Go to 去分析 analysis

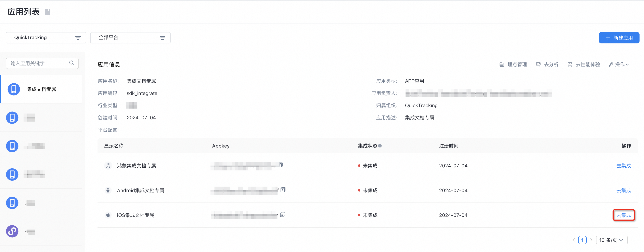(547, 65)
